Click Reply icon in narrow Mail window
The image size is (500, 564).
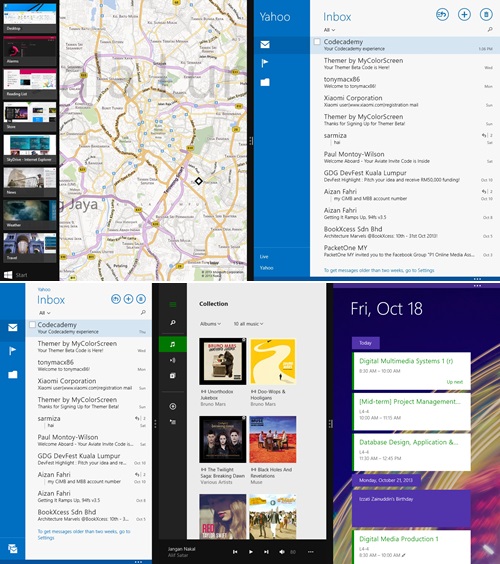115,299
